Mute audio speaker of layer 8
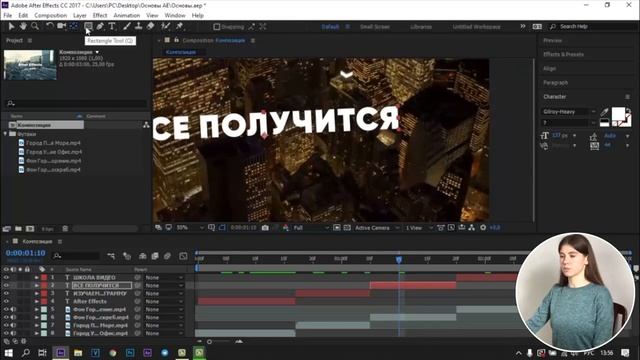This screenshot has height=360, width=640. (x=13, y=333)
